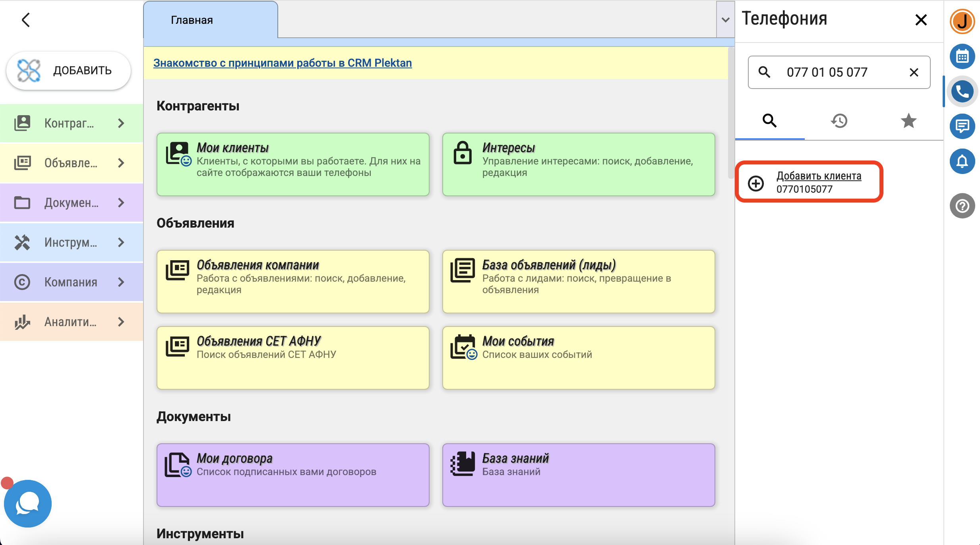Screen dimensions: 980x545
Task: Open the call history tab icon
Action: click(x=839, y=121)
